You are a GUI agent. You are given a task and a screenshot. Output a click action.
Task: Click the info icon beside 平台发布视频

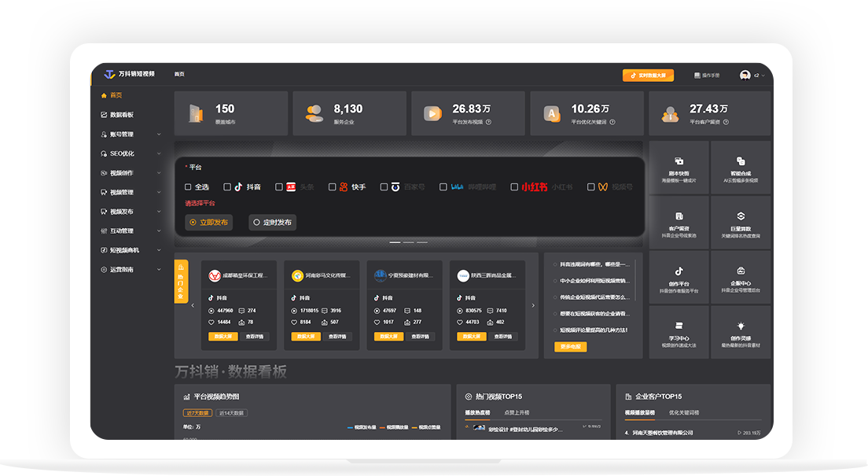(x=488, y=122)
